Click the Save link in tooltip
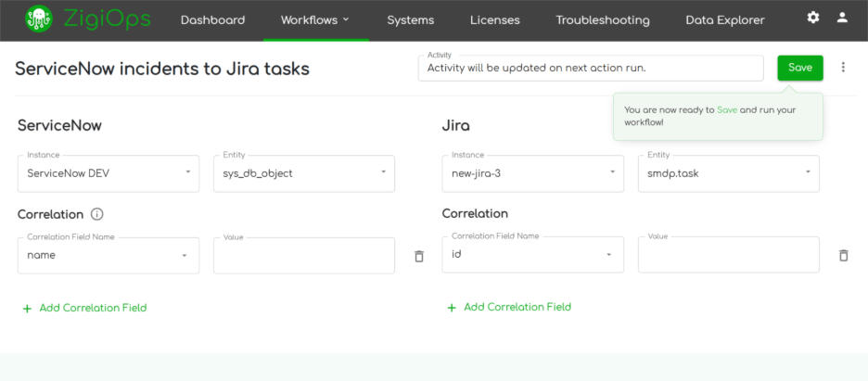The height and width of the screenshot is (381, 868). 727,110
